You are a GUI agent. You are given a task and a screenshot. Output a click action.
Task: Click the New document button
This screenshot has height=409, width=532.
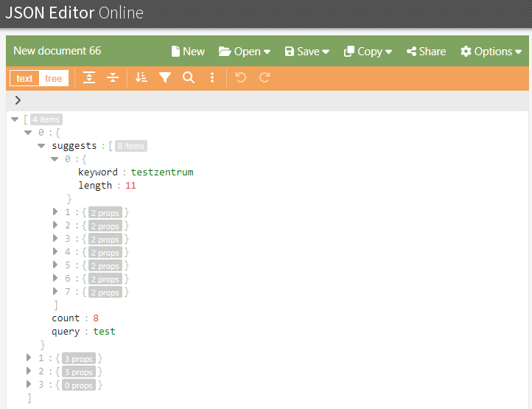point(188,51)
